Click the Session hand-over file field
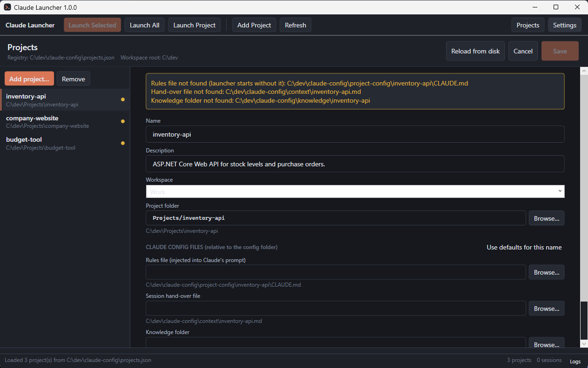 click(x=336, y=309)
